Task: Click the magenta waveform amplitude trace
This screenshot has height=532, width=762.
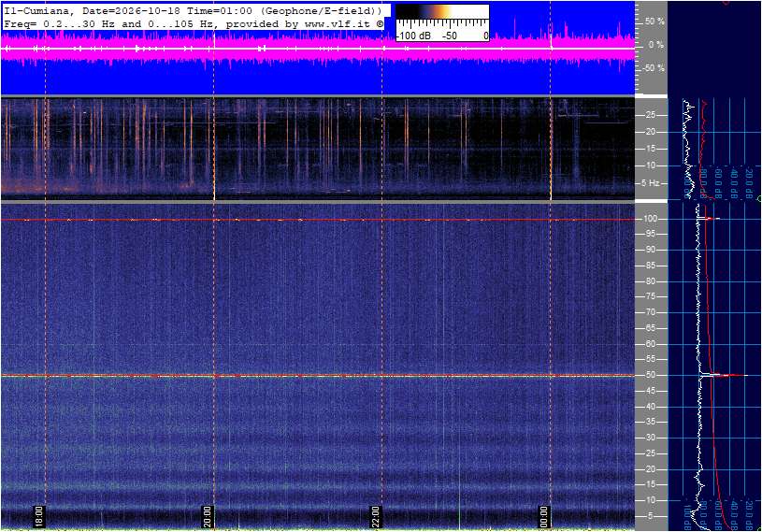Action: pos(318,48)
